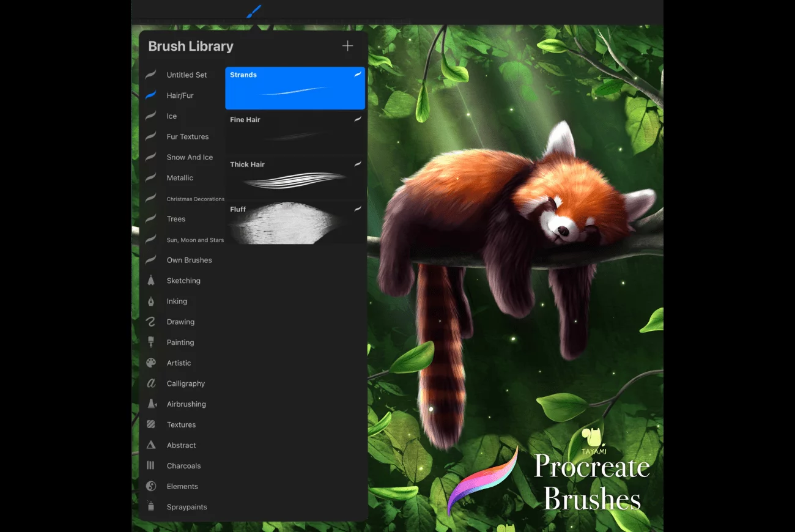The image size is (795, 532).
Task: Select the Fine Hair brush
Action: [295, 133]
